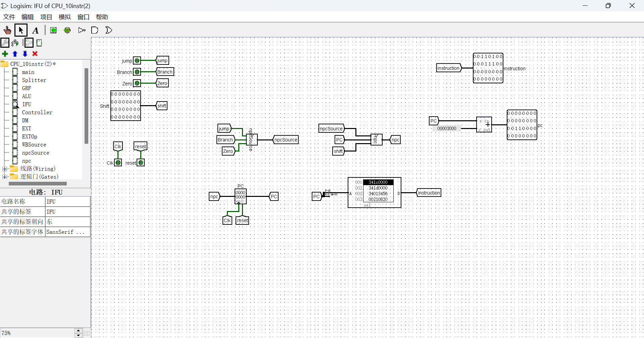Select the Poke (hand) tool
This screenshot has width=644, height=338.
coord(7,30)
